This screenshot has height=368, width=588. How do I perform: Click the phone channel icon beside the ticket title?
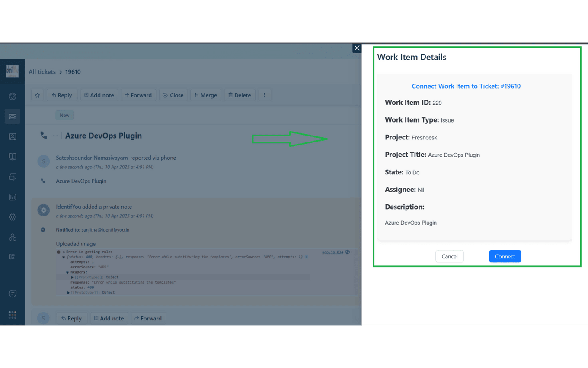click(43, 135)
